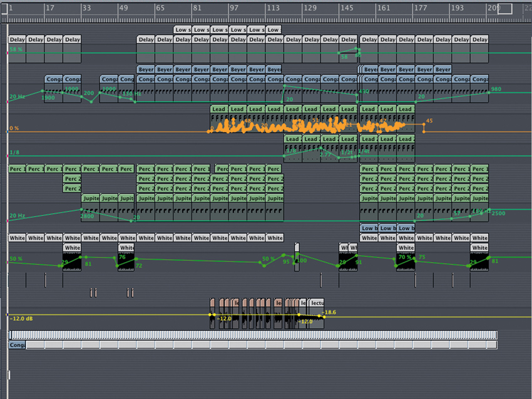Set position at bar 49 in ruler

[123, 8]
